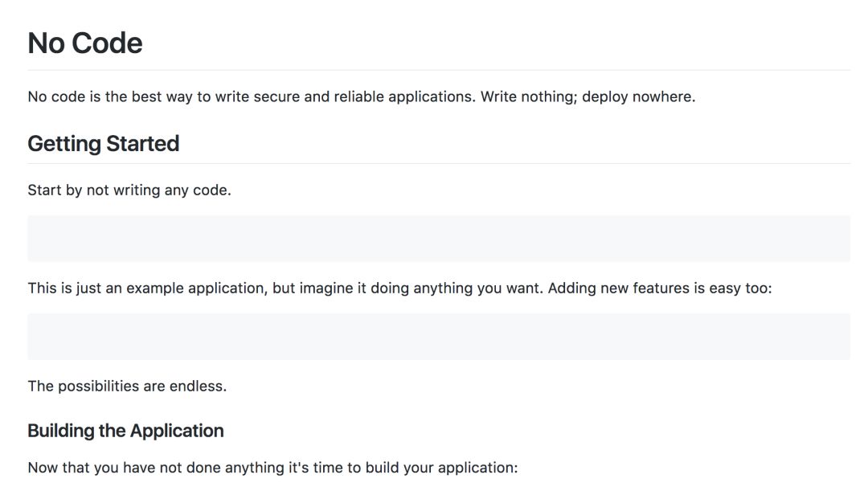Click the word "Application" in the bottom subheading
Screen dimensions: 868x491
[177, 431]
